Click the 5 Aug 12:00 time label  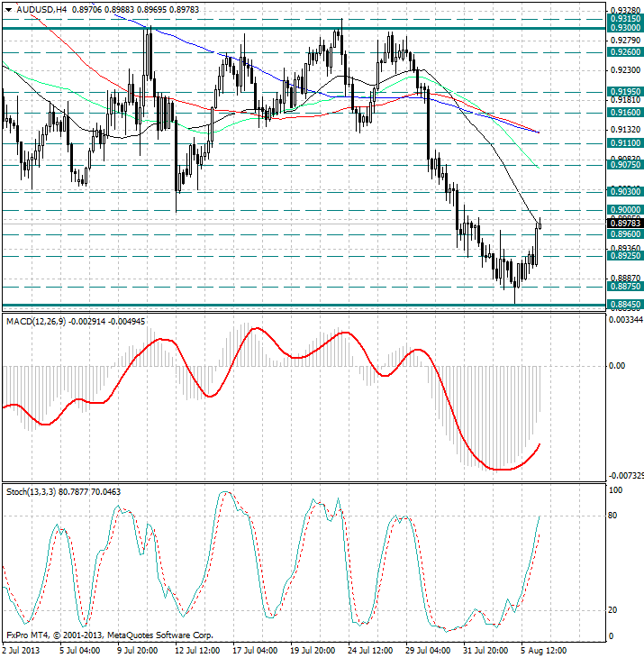tap(543, 651)
